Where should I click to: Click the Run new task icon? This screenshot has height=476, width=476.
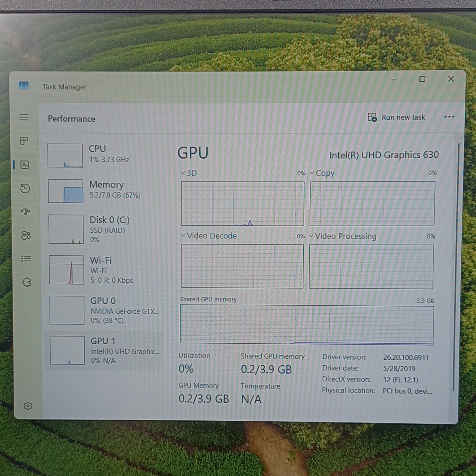point(372,117)
